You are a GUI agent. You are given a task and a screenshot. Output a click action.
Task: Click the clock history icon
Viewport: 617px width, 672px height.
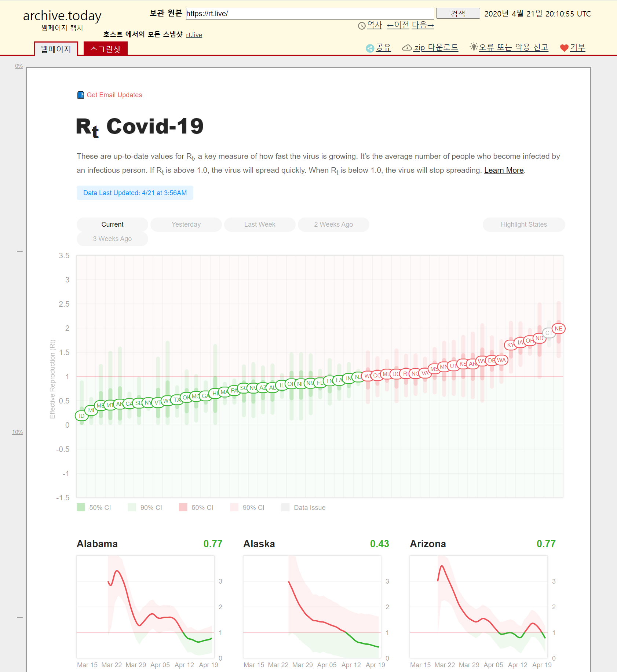[362, 26]
